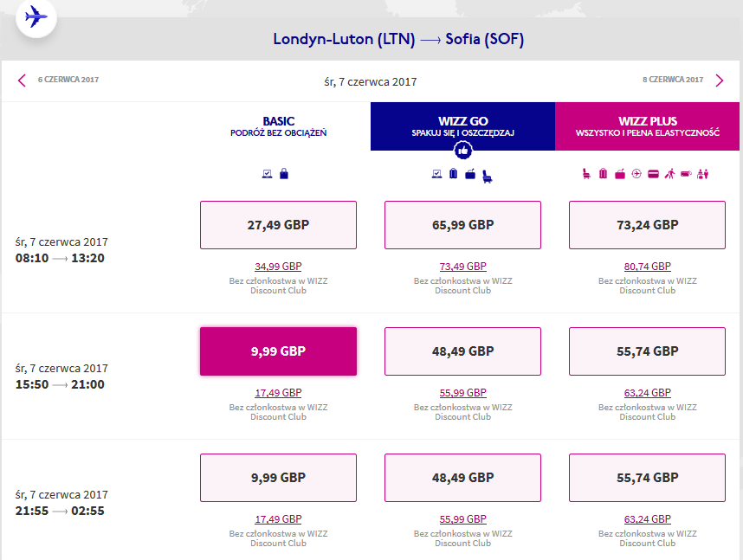Screen dimensions: 743x560
Task: Click WIZZ PLUS credit card refund icon
Action: [653, 174]
